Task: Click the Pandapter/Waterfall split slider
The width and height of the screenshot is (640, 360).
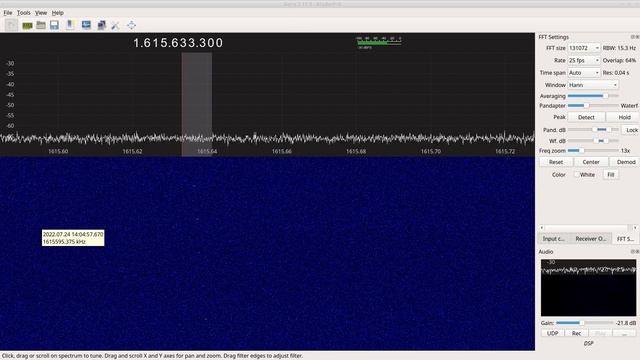Action: [593, 106]
